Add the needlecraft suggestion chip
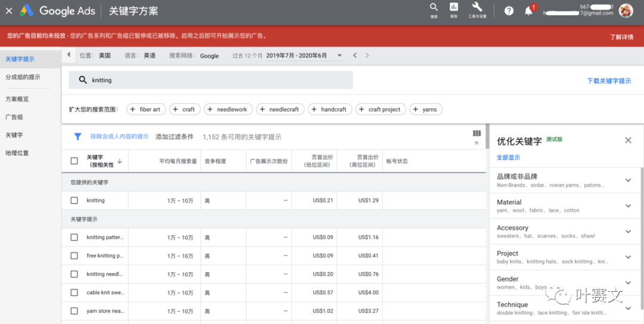Viewport: 644px width, 324px height. coord(280,109)
